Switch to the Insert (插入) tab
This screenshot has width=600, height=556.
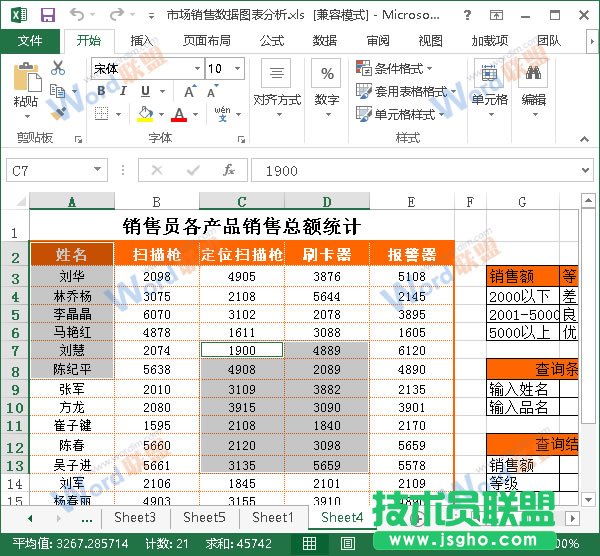click(142, 41)
